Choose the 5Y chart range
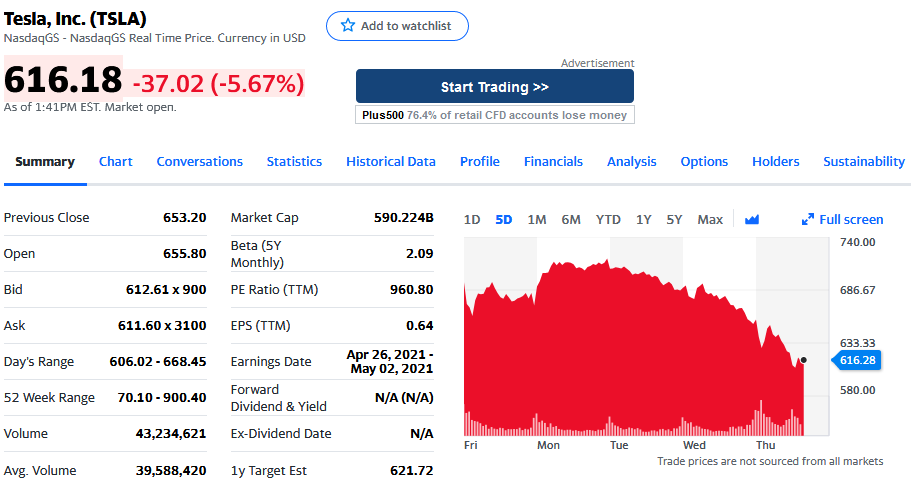 674,220
